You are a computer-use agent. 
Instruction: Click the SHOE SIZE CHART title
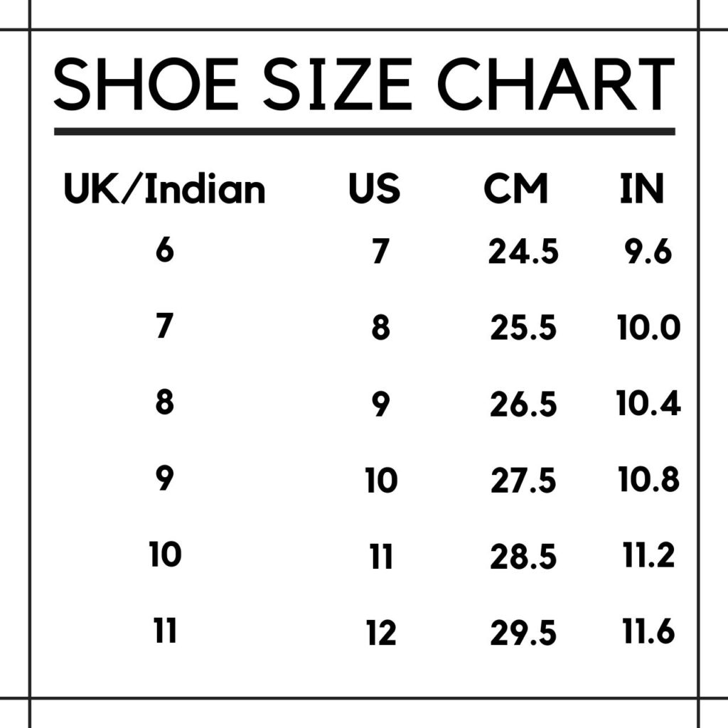364,85
